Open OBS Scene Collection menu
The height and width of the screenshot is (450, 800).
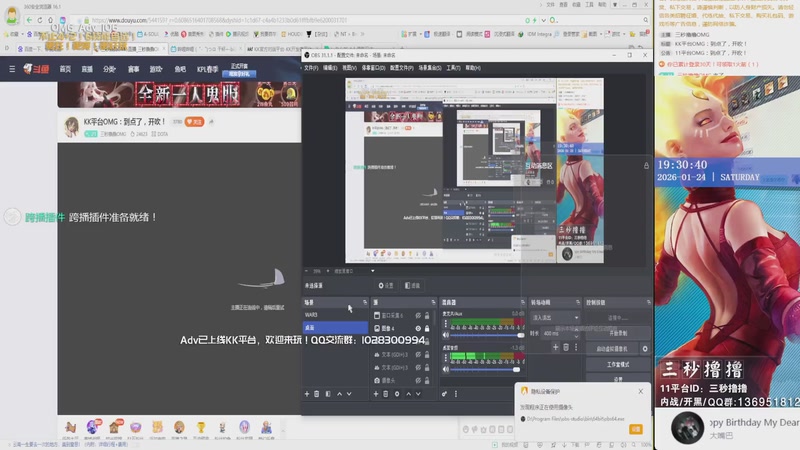(x=430, y=68)
